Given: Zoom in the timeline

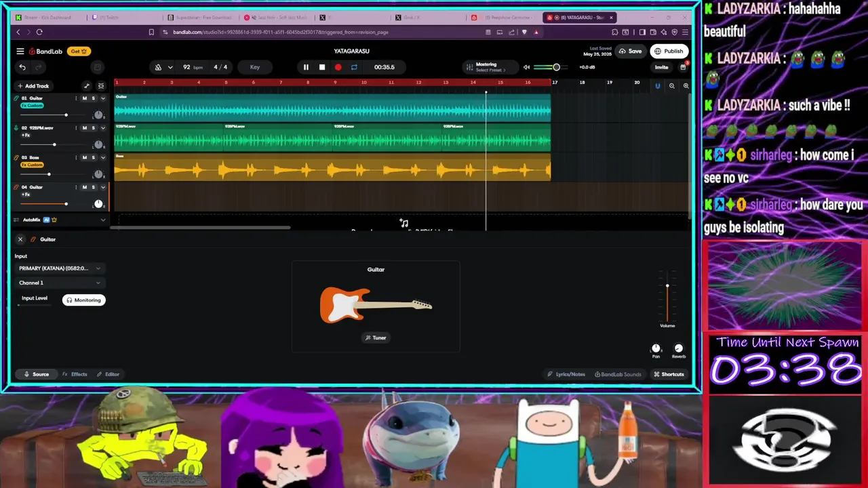Looking at the screenshot, I should (x=686, y=86).
